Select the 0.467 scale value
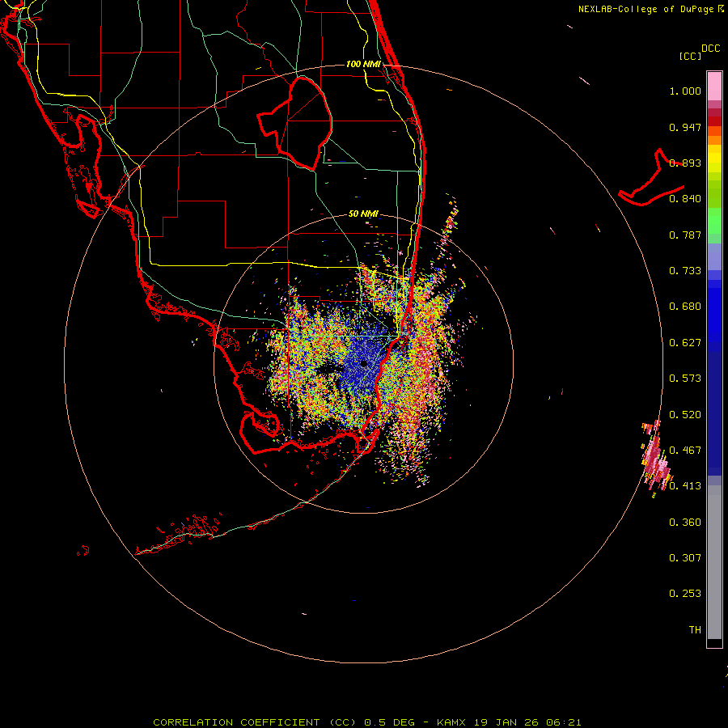The height and width of the screenshot is (728, 728). (x=685, y=451)
